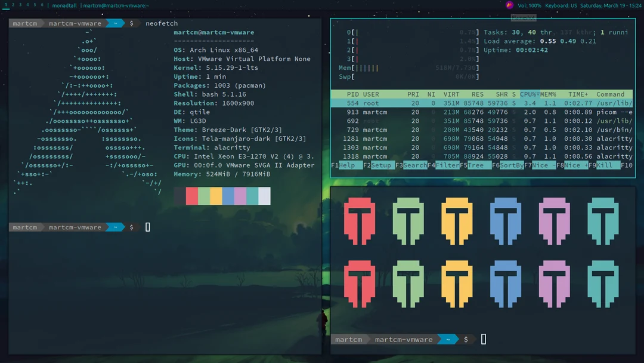Image resolution: width=644 pixels, height=363 pixels.
Task: Click the blue helmet icon
Action: (506, 221)
